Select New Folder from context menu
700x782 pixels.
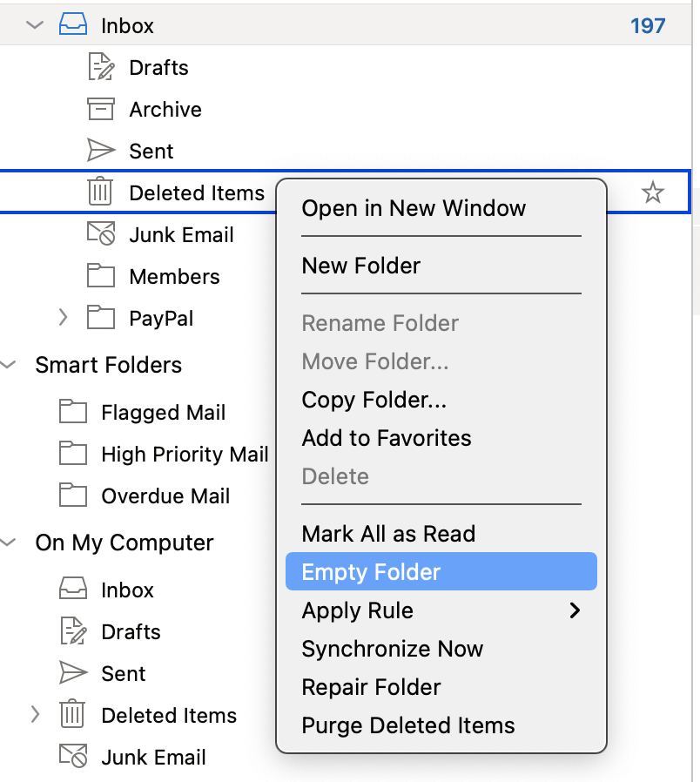(361, 266)
